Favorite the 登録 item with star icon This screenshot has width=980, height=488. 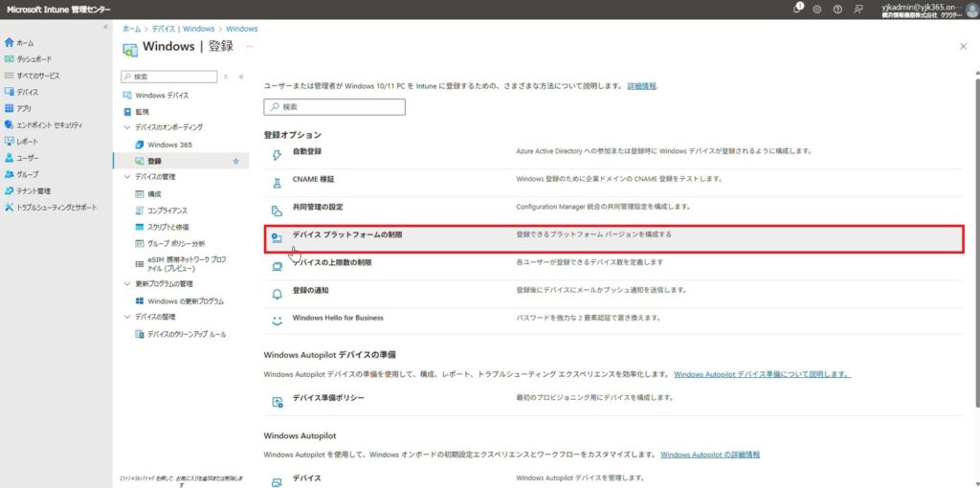pyautogui.click(x=236, y=161)
